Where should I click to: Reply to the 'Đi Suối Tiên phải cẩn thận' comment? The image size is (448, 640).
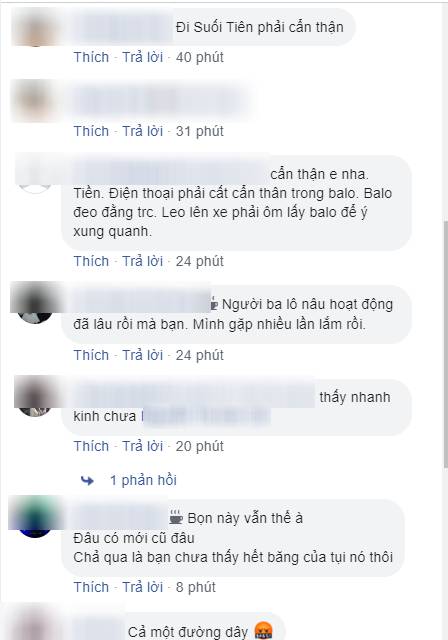[x=143, y=57]
